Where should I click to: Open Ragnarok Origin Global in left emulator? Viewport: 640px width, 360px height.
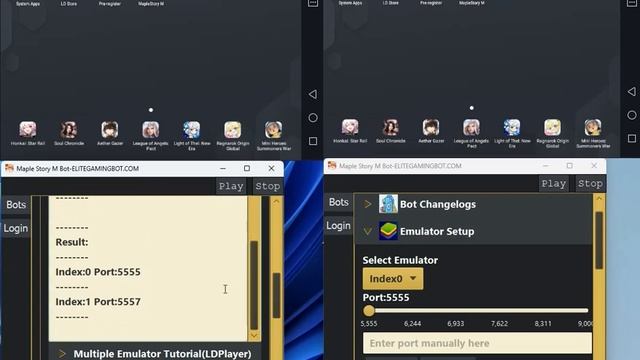[x=233, y=129]
